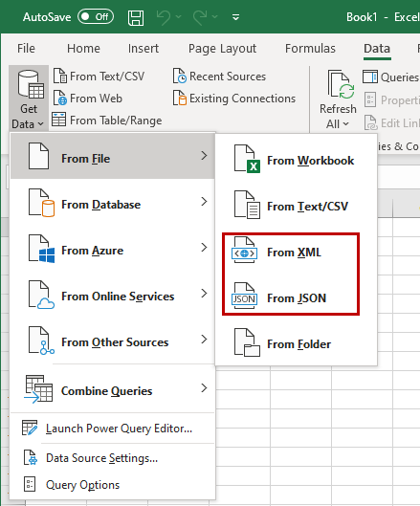Click the Undo arrow icon

(163, 17)
